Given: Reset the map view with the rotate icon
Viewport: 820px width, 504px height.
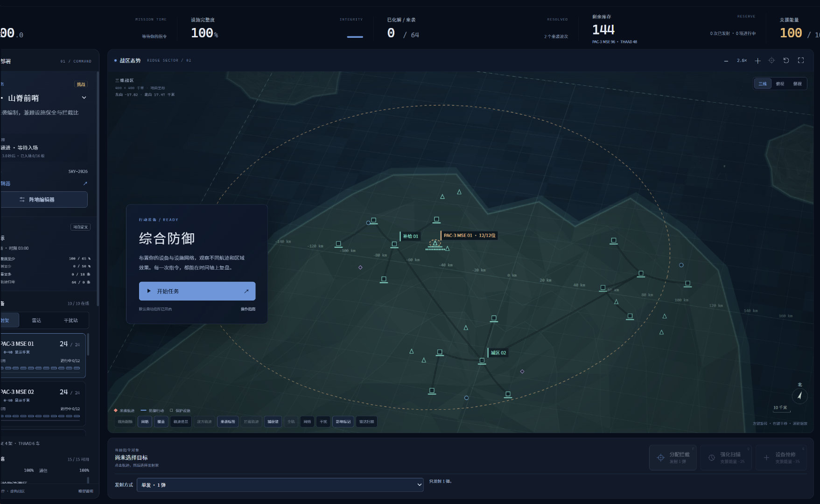Looking at the screenshot, I should pos(786,61).
